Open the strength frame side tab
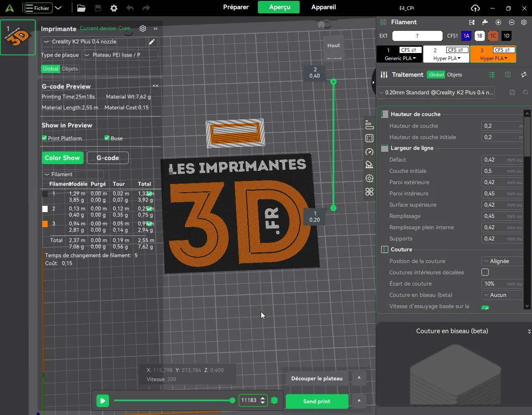 click(x=369, y=138)
